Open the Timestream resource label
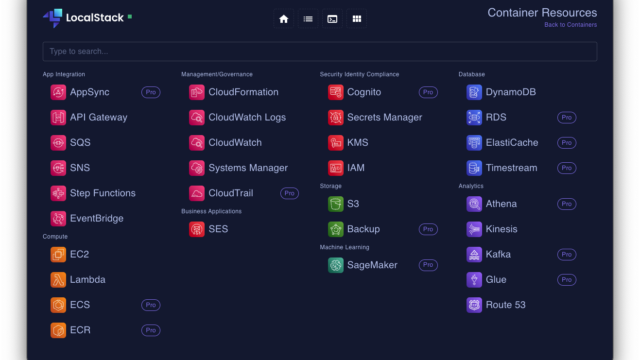The width and height of the screenshot is (640, 360). (511, 168)
